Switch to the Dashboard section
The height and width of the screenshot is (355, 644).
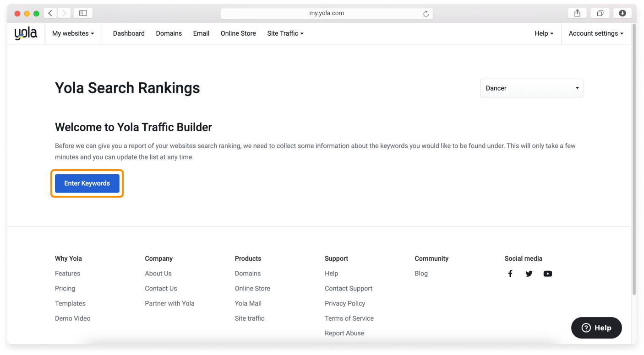point(129,33)
